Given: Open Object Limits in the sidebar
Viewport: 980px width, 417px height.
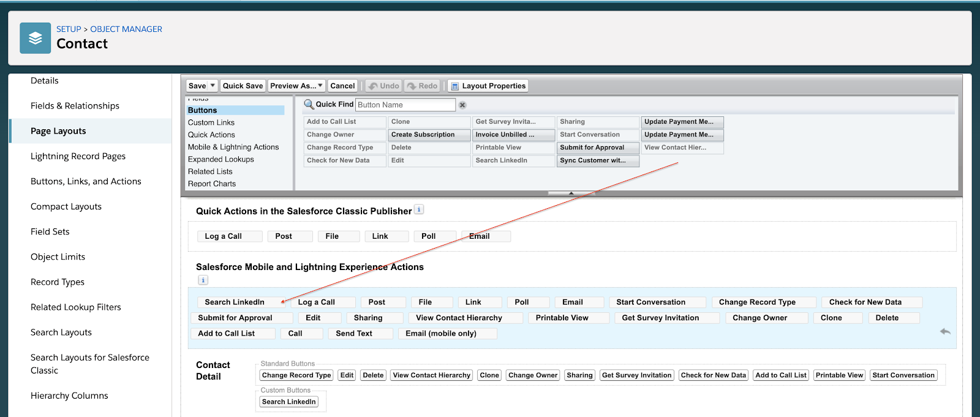Looking at the screenshot, I should (x=58, y=257).
